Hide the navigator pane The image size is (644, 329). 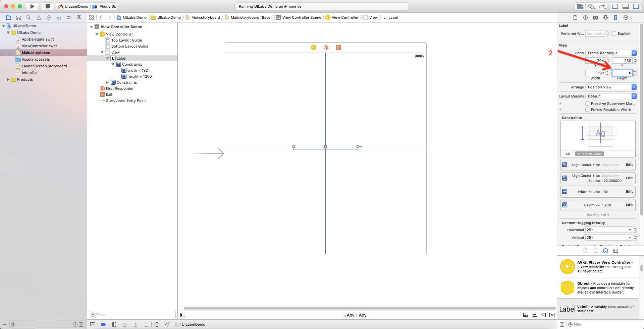(x=615, y=6)
